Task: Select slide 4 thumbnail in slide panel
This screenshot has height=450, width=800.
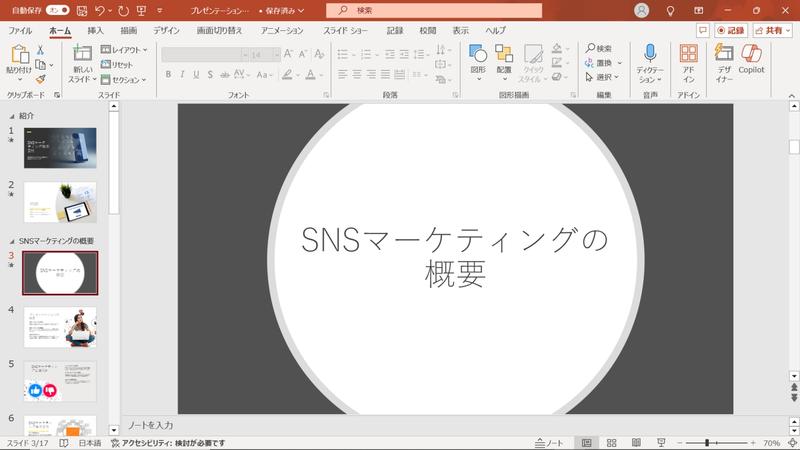Action: [x=60, y=326]
